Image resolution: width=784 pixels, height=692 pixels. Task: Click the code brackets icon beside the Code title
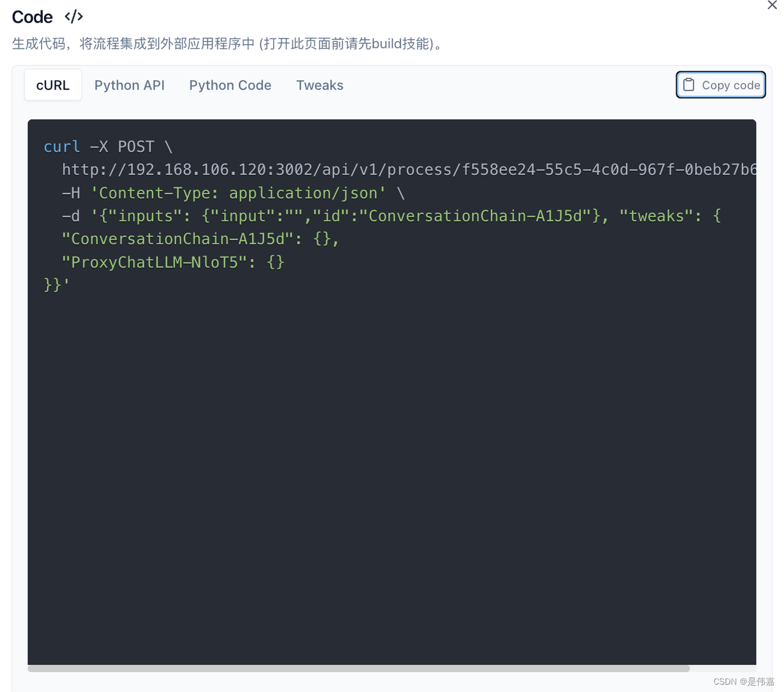point(73,17)
